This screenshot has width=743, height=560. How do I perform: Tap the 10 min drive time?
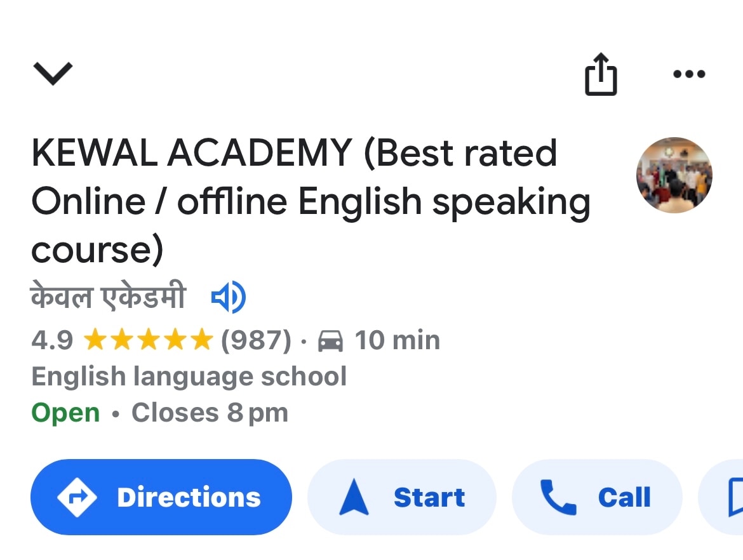pos(397,340)
